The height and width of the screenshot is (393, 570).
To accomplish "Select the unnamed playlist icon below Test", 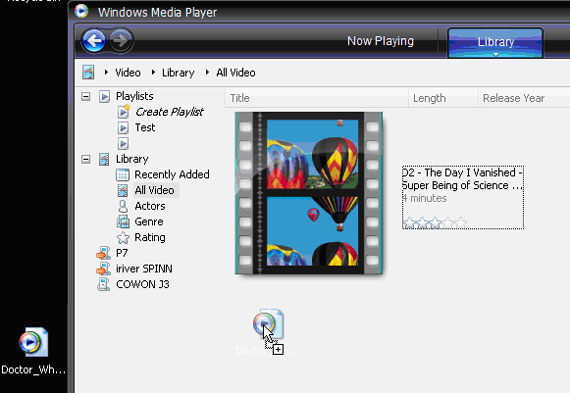I will coord(123,143).
